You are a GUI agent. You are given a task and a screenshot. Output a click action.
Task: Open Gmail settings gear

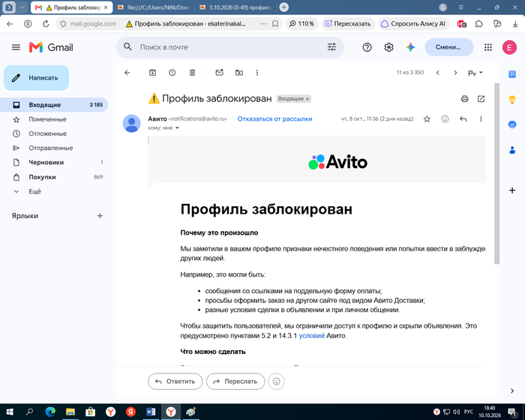388,47
